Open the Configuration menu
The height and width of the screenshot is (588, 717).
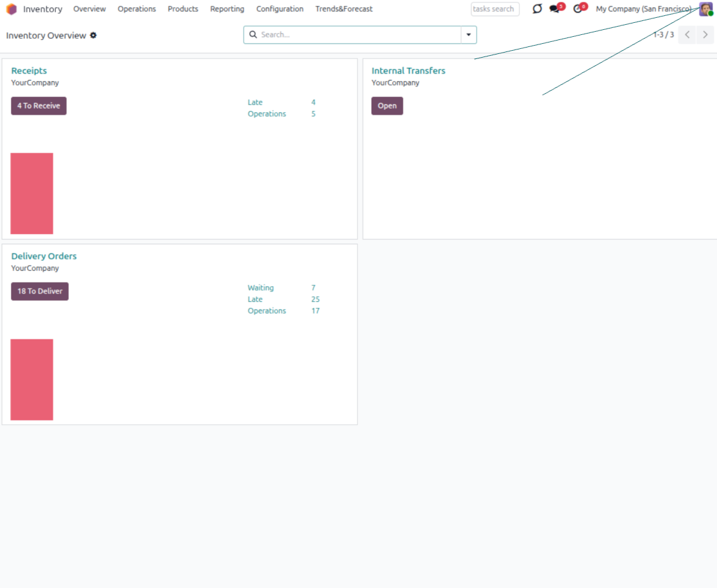pyautogui.click(x=280, y=9)
